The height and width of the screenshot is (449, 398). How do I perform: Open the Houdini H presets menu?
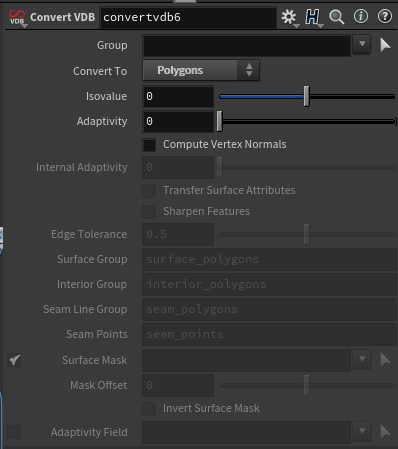313,17
